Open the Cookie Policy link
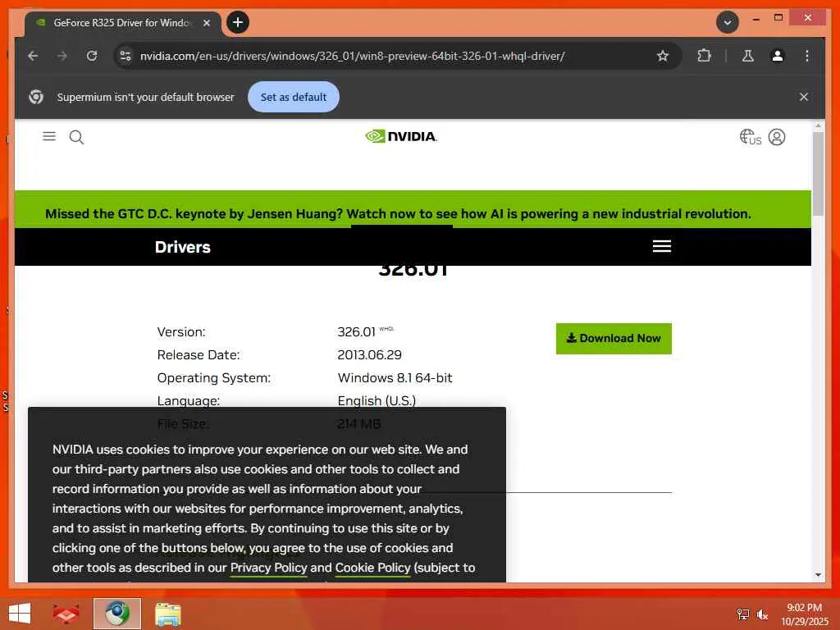The height and width of the screenshot is (630, 840). point(373,568)
